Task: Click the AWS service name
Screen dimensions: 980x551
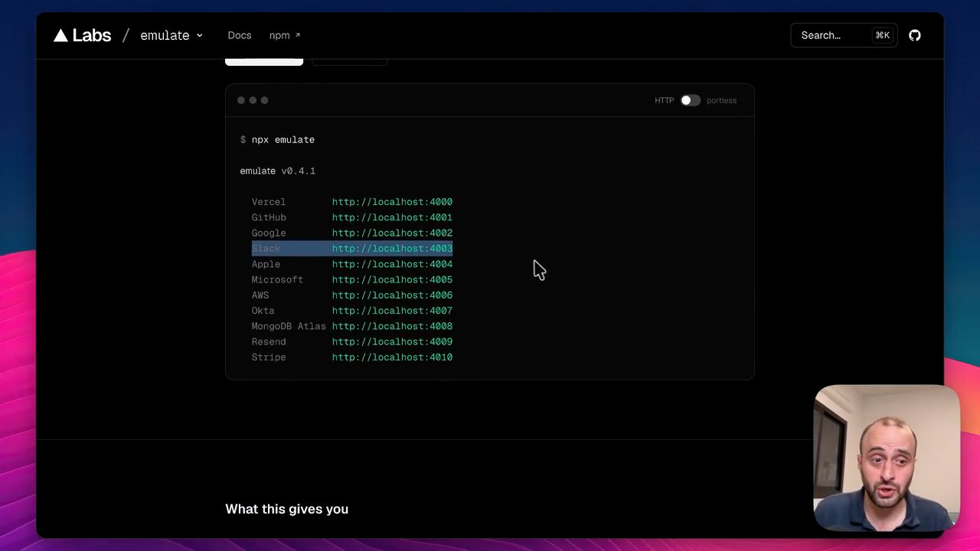Action: pyautogui.click(x=260, y=295)
